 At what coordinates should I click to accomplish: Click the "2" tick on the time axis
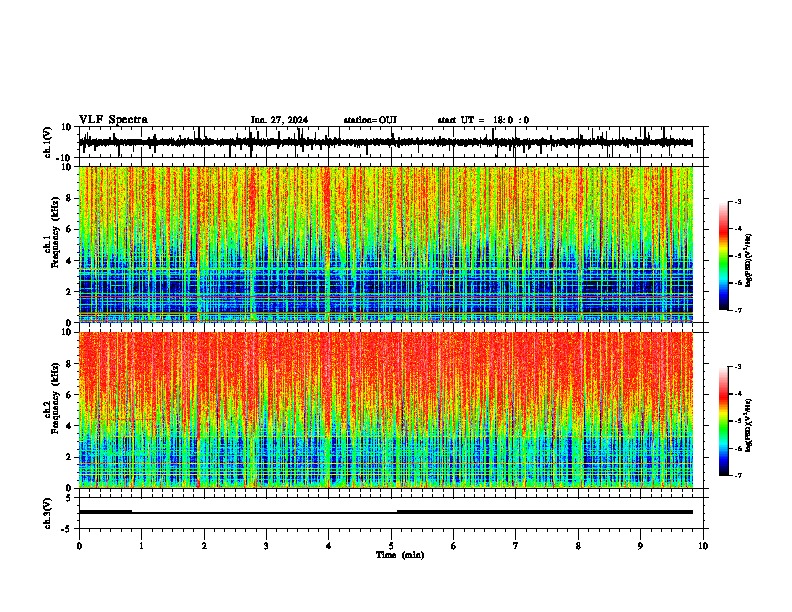204,546
